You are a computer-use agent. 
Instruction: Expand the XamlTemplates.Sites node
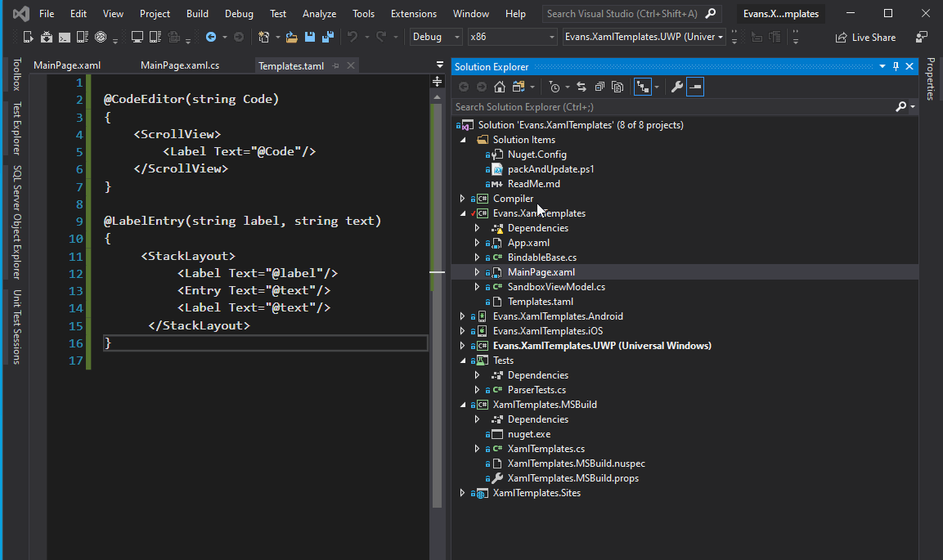[462, 493]
